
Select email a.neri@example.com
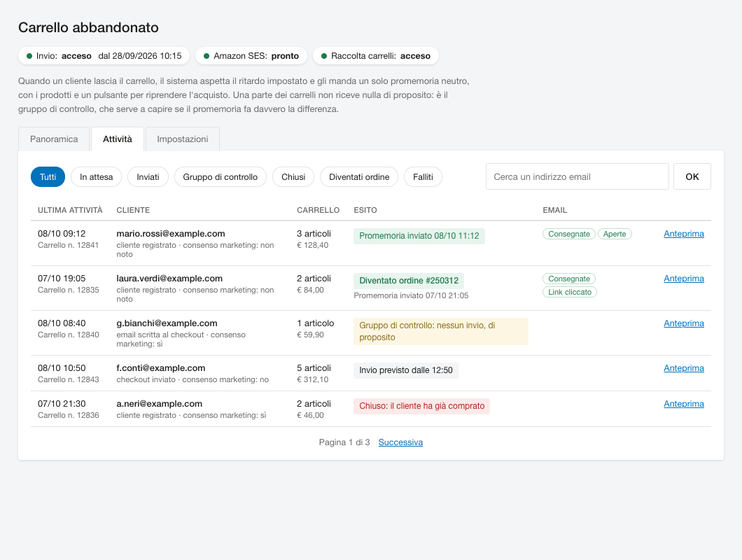160,404
